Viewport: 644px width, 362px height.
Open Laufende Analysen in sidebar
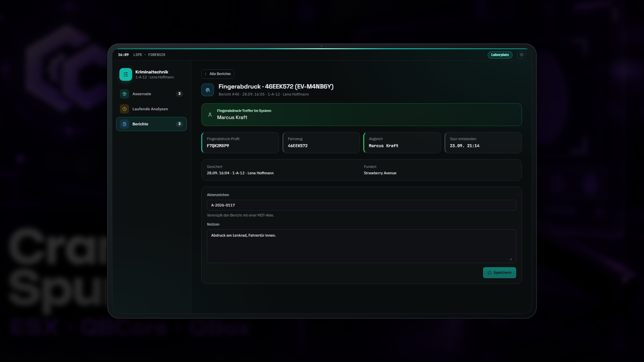point(151,109)
